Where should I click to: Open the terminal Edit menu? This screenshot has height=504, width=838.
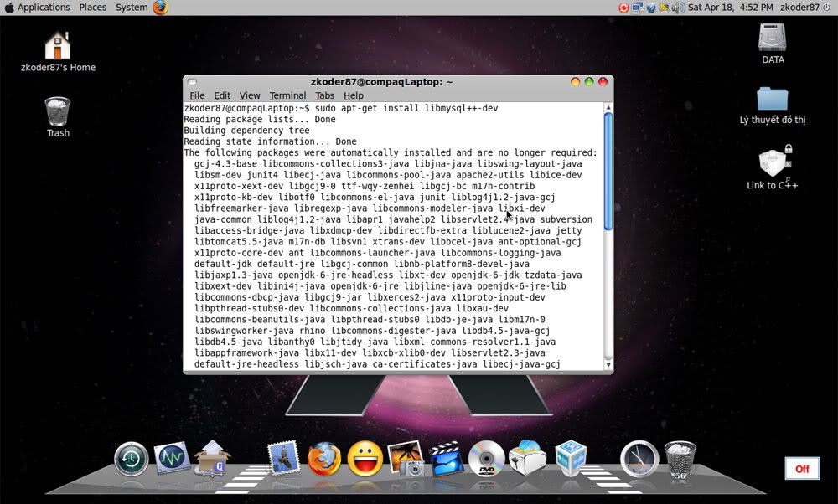pyautogui.click(x=222, y=95)
